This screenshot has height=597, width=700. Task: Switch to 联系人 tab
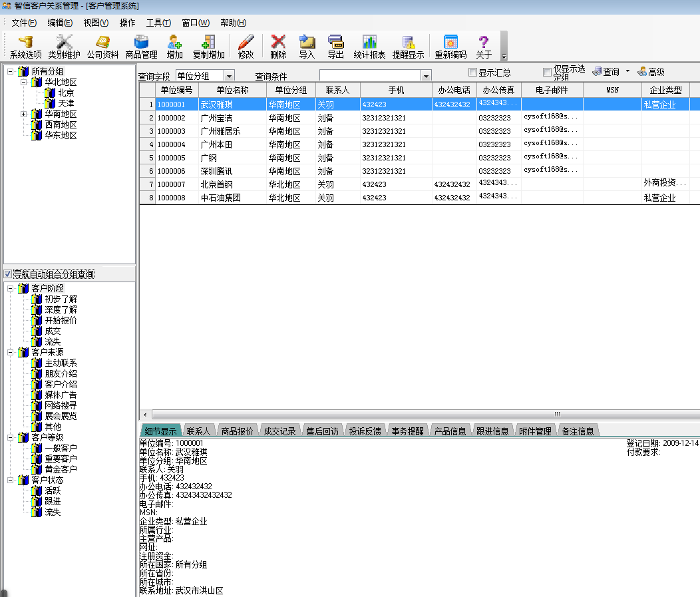pyautogui.click(x=198, y=431)
